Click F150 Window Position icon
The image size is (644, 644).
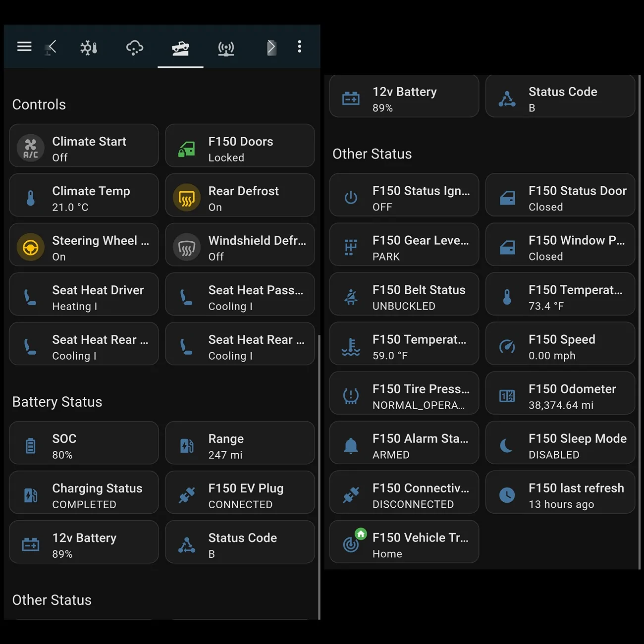click(x=507, y=248)
